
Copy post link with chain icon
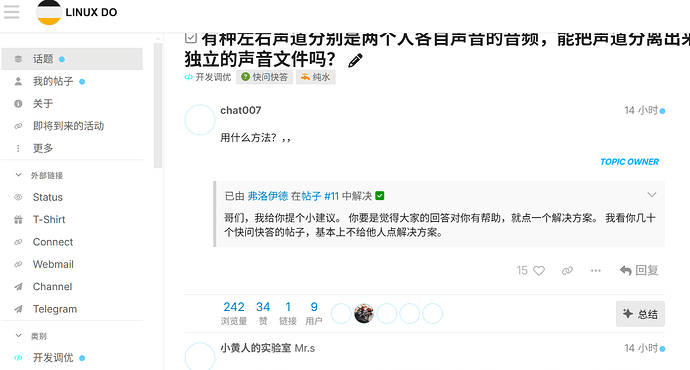pos(567,270)
